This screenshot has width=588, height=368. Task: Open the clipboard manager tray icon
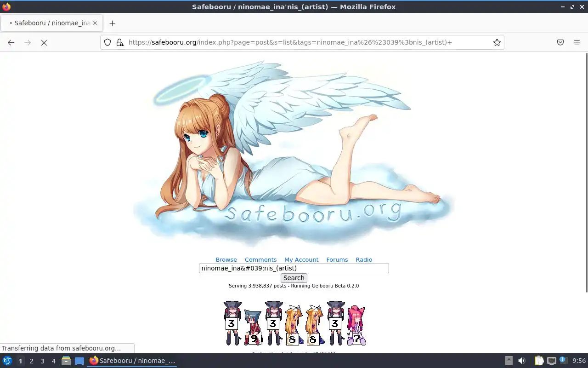coord(539,361)
